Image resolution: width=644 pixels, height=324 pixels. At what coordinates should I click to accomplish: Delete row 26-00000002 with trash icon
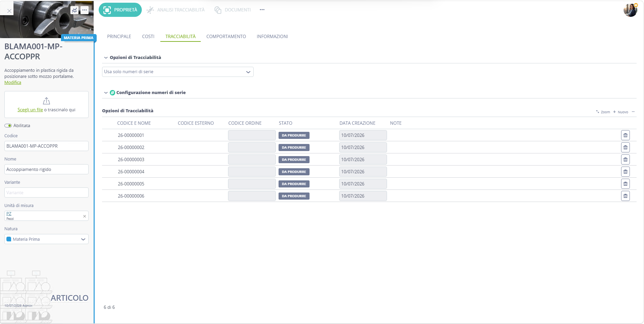pyautogui.click(x=625, y=147)
